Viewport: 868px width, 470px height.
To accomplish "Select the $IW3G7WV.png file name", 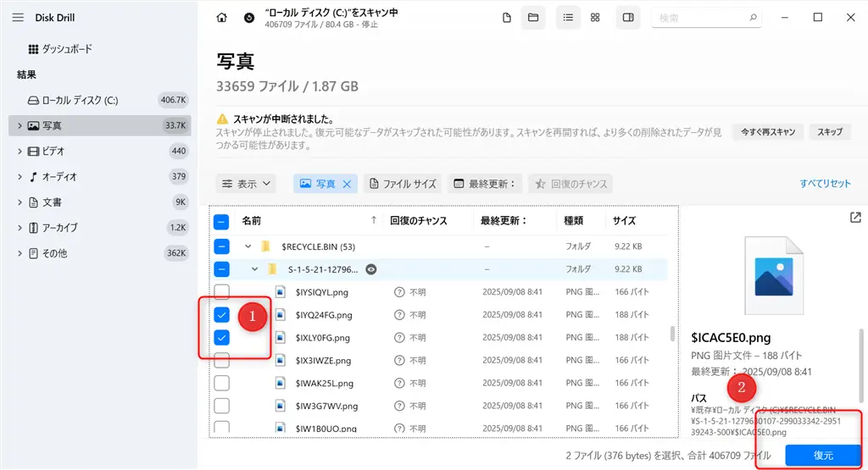I will click(326, 406).
